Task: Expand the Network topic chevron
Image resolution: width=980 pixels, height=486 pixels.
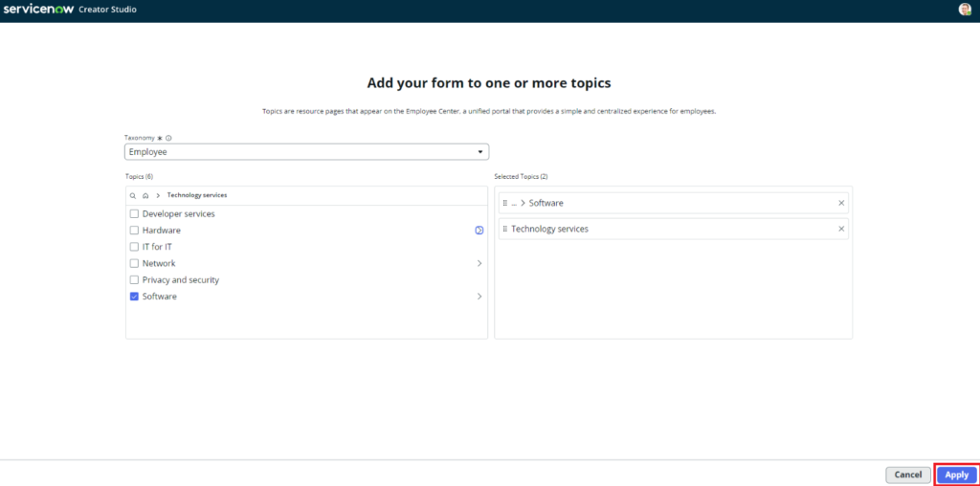Action: 479,263
